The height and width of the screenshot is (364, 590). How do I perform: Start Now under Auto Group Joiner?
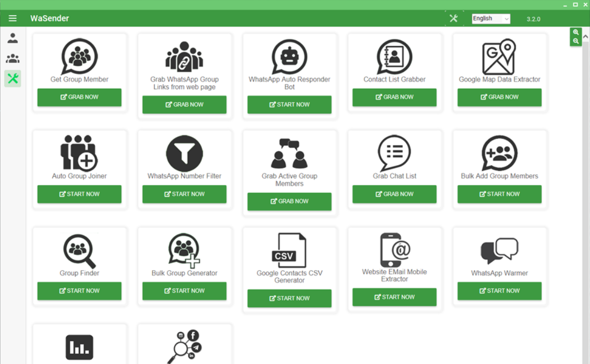tap(79, 194)
